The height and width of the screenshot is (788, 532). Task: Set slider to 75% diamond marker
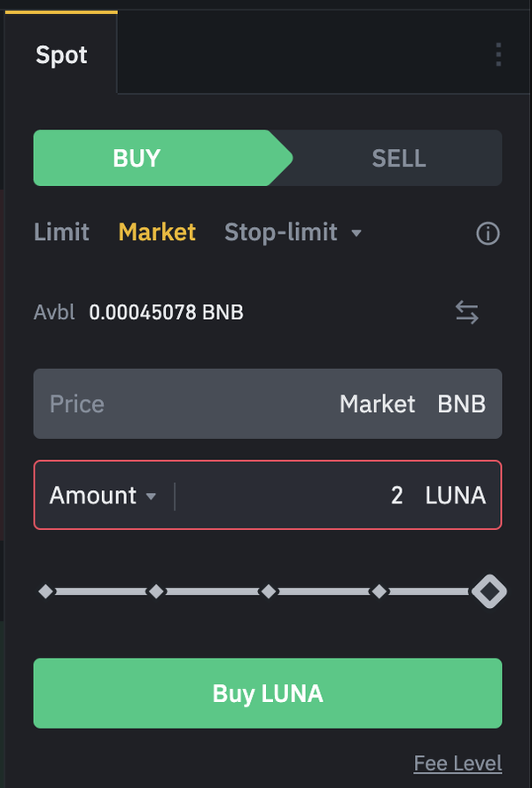(379, 591)
